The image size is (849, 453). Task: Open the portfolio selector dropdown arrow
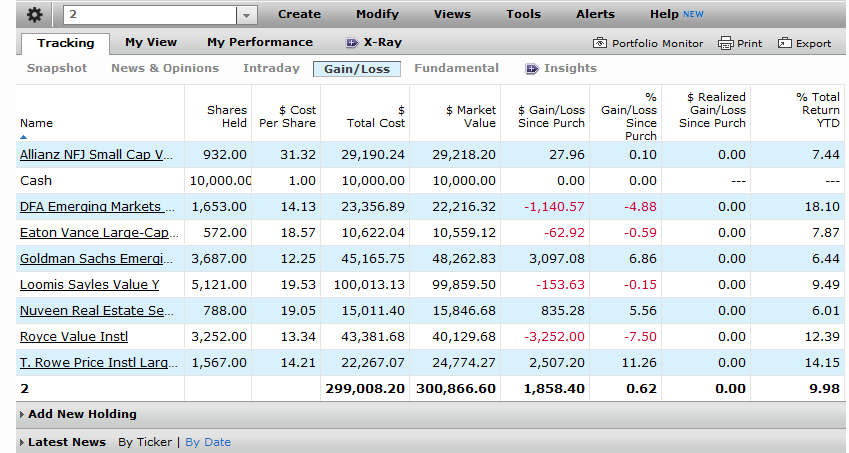pos(246,15)
